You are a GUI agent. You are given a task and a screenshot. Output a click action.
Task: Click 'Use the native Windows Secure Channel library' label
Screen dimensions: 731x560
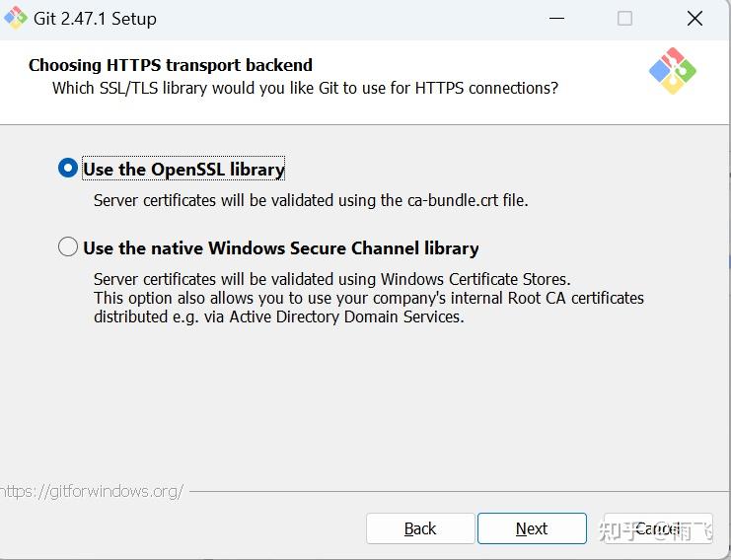point(281,248)
